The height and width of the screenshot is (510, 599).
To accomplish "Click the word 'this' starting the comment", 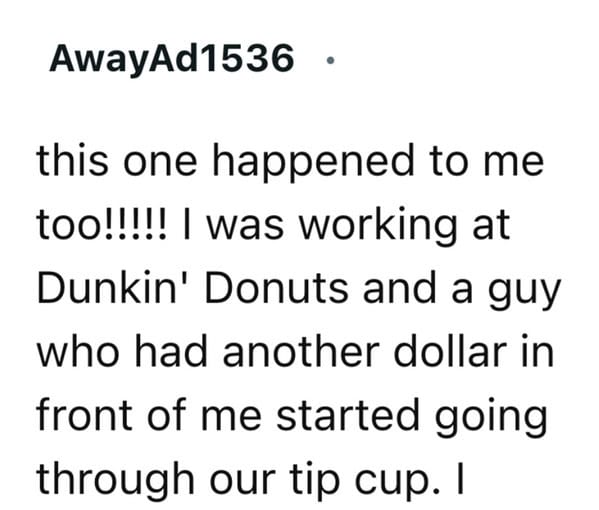I will (x=73, y=160).
